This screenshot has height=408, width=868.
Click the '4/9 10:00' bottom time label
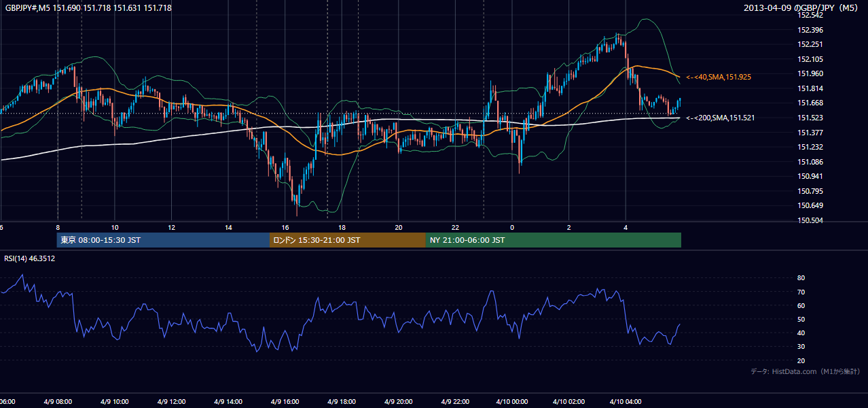(114, 402)
